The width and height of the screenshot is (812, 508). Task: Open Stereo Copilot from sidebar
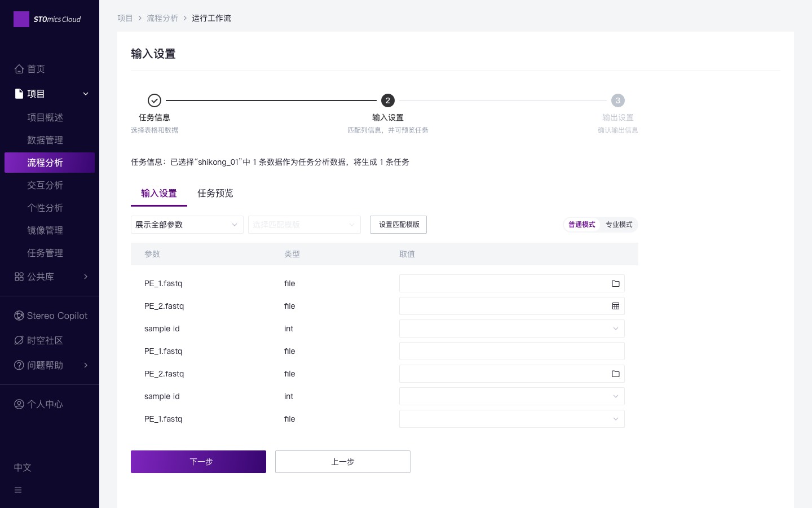pos(51,316)
